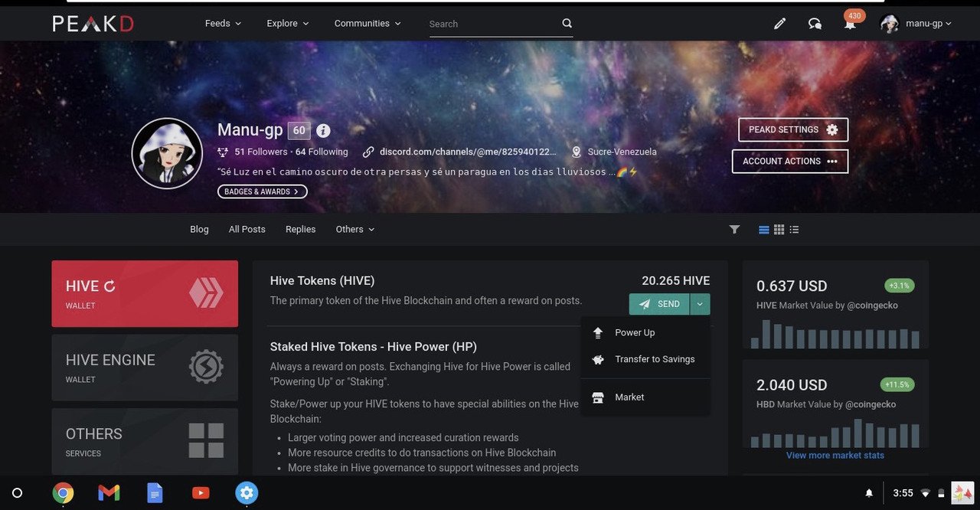Open the discord.com channels link
980x510 pixels.
pyautogui.click(x=468, y=152)
